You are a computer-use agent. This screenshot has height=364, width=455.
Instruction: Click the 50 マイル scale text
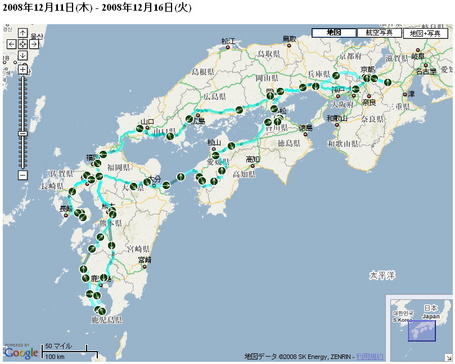click(x=59, y=346)
